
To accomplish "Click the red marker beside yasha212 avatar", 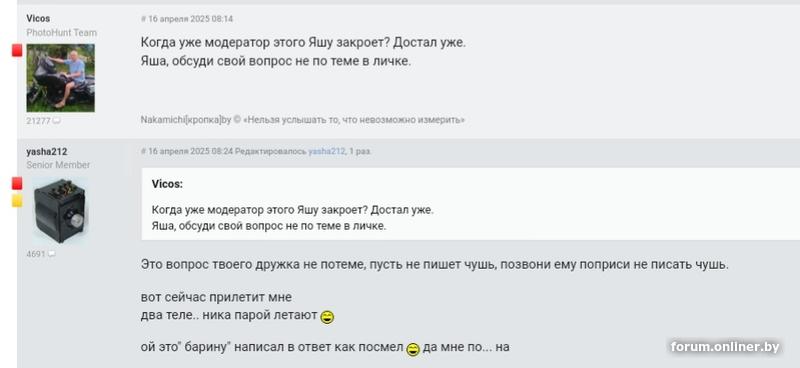I will [x=17, y=183].
